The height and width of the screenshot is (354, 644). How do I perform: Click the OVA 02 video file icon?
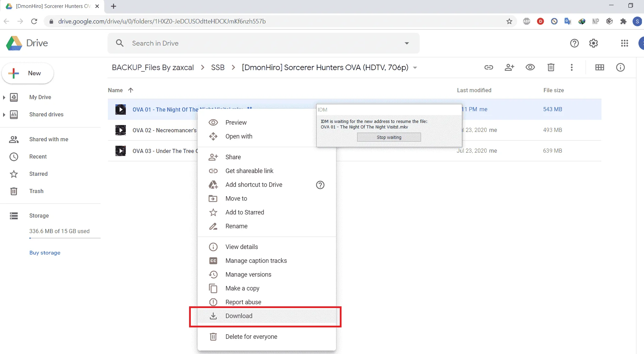(120, 130)
